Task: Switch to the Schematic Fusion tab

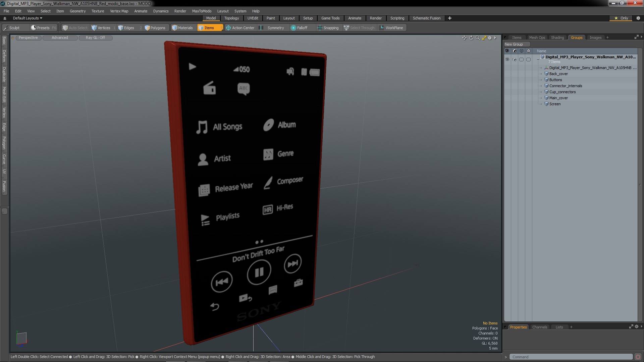Action: tap(426, 18)
